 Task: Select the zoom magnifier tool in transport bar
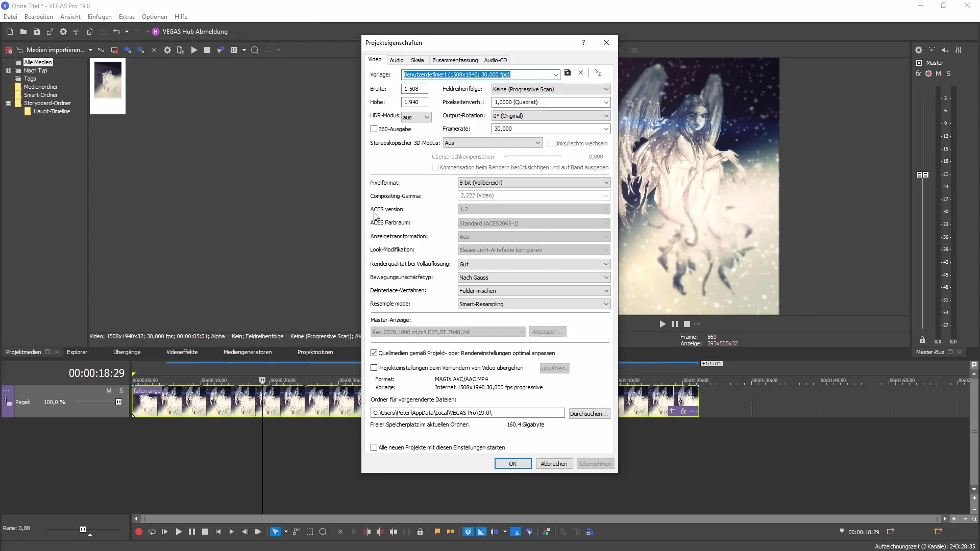point(323,532)
